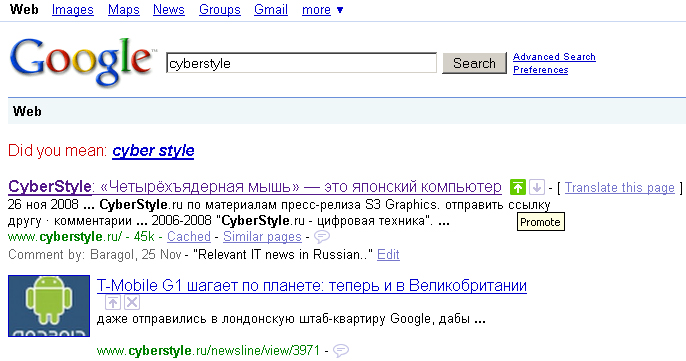
Task: Switch to Images search
Action: [x=73, y=10]
